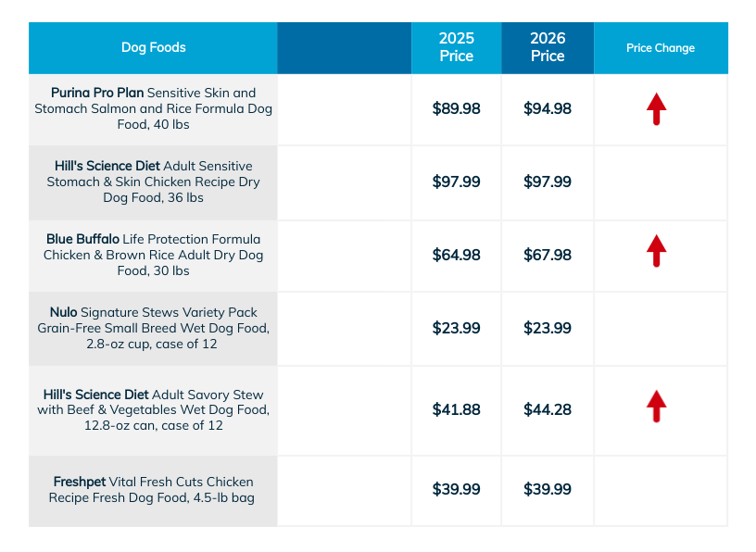Select the $44.28 price cell
This screenshot has height=552, width=756.
coord(548,409)
